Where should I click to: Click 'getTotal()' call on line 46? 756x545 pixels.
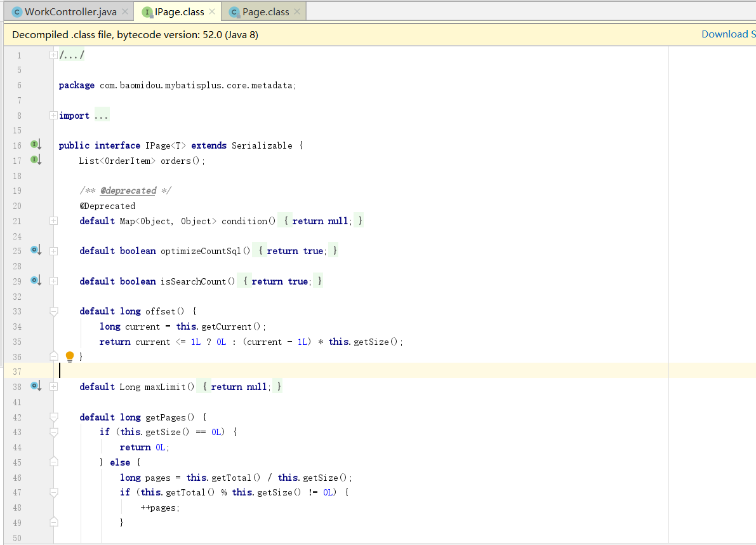[235, 478]
